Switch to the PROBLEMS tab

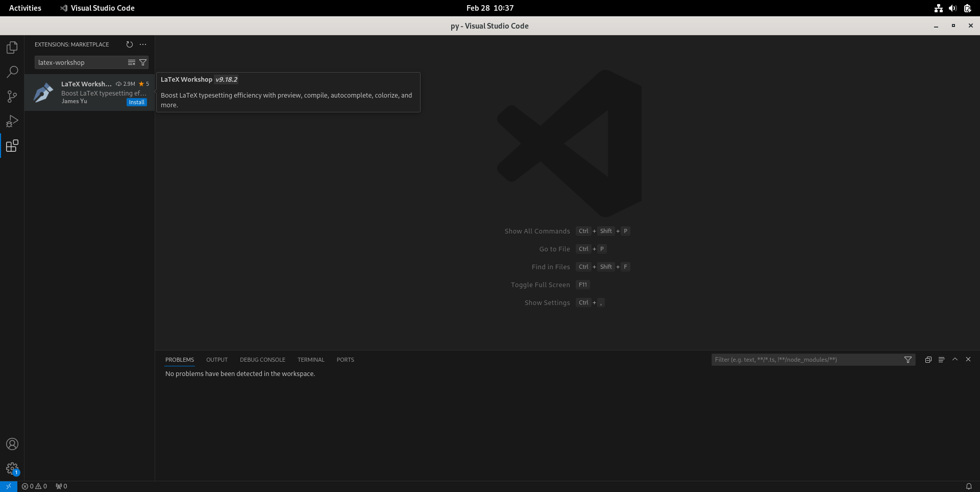(x=180, y=360)
